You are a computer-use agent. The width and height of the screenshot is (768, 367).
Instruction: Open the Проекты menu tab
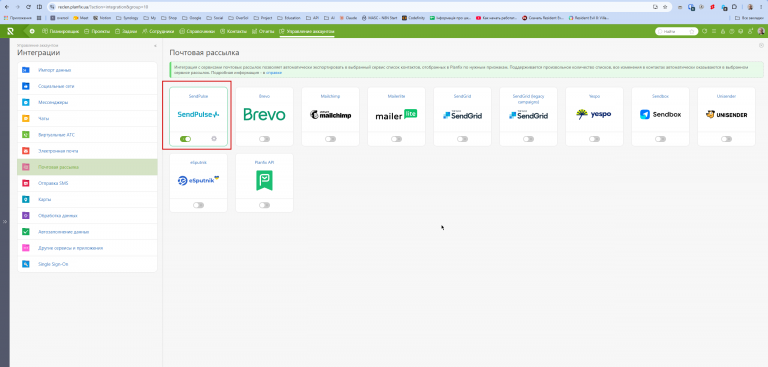point(97,31)
